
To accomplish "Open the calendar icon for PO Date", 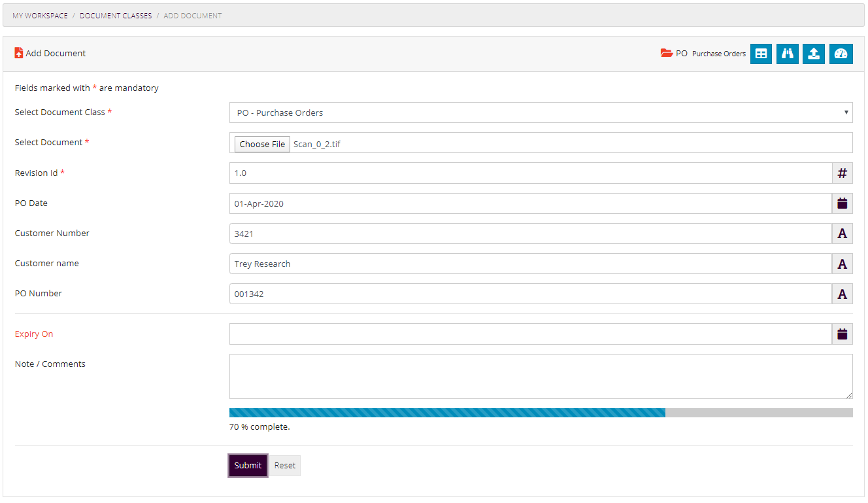I will 842,203.
